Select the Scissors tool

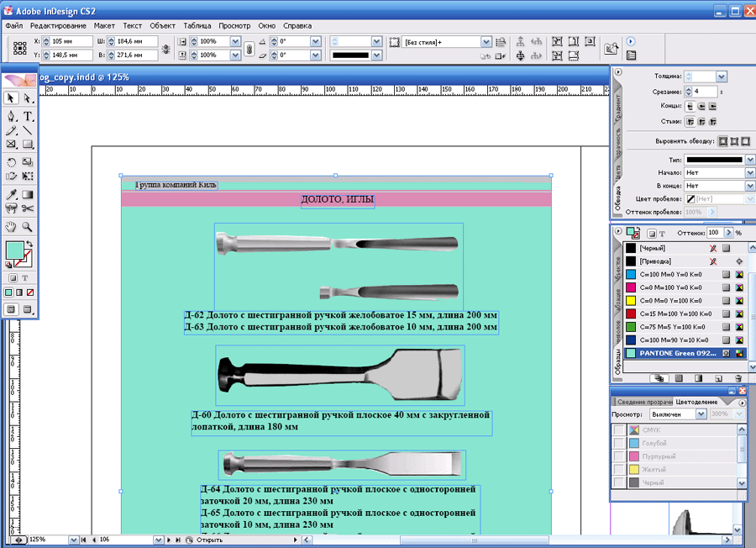(x=28, y=208)
